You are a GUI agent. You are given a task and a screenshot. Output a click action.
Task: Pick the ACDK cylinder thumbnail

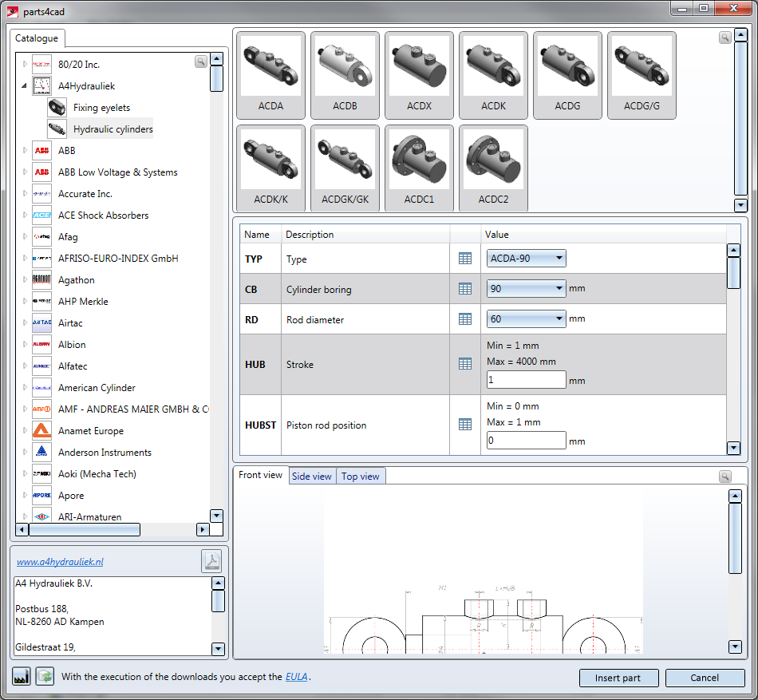493,75
